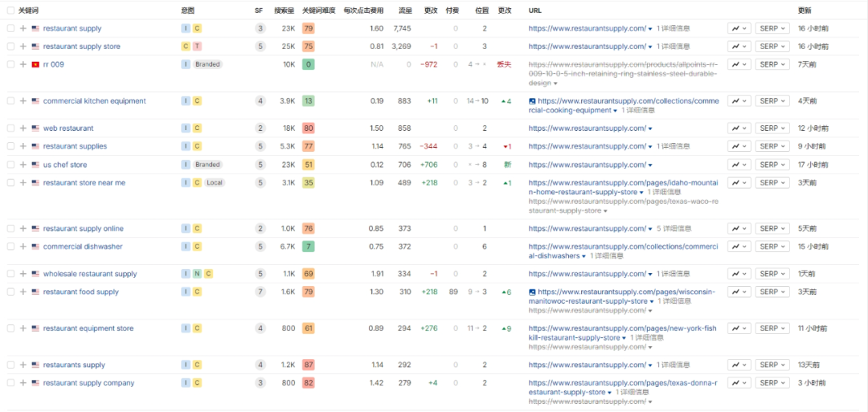
Task: Add 'restaurant food supply' via plus icon
Action: [x=23, y=292]
